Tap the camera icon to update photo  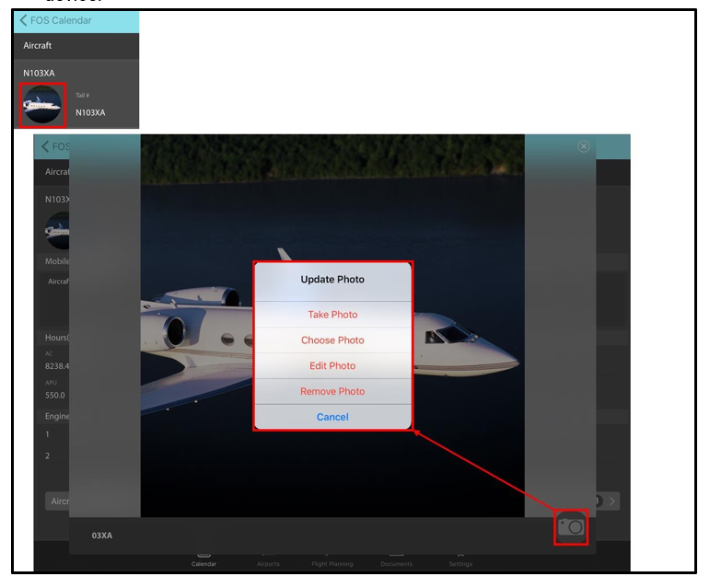click(x=571, y=526)
